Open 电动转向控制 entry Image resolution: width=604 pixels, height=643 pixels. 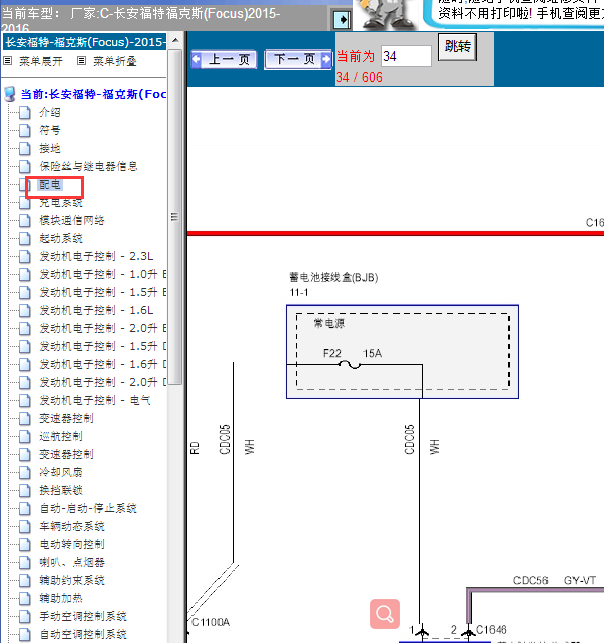tap(72, 545)
